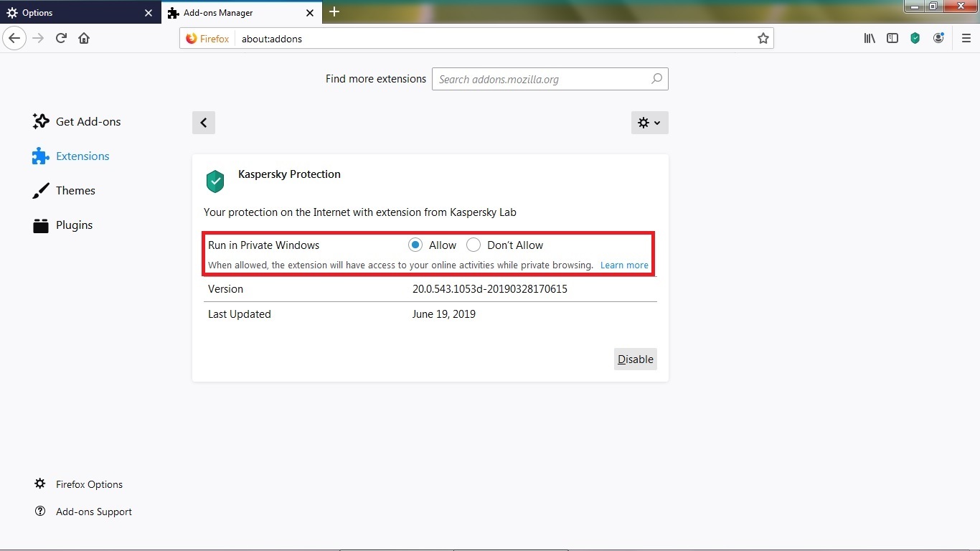Focus the Search addons.mozilla.org field
Viewport: 980px width, 551px height.
point(550,79)
